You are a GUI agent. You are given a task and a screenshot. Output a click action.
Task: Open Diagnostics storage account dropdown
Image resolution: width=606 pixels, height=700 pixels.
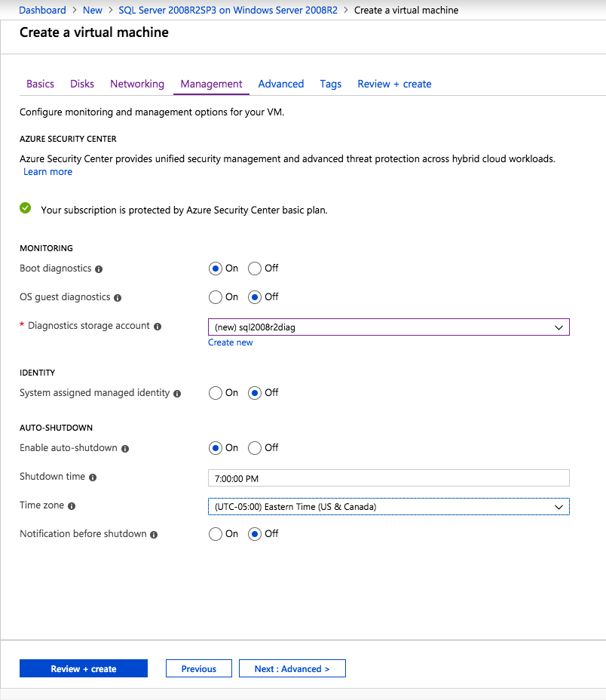[388, 327]
